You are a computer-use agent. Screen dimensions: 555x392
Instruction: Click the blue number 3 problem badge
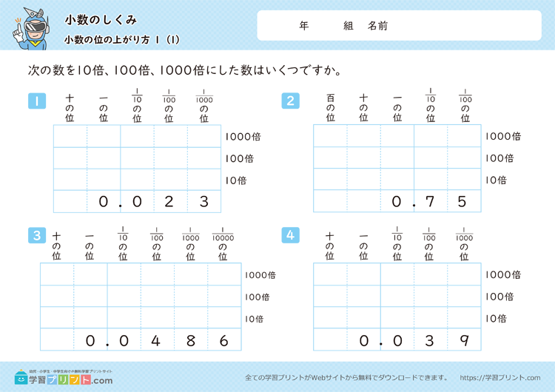37,235
